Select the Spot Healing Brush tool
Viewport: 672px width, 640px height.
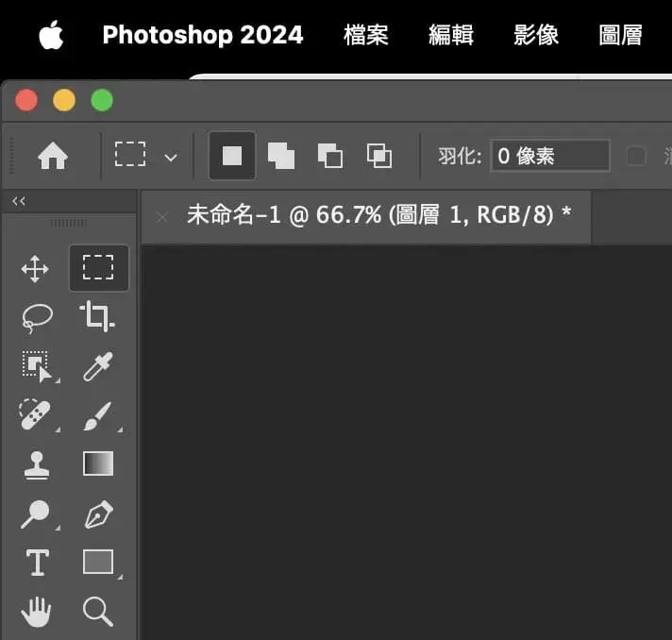(x=35, y=414)
